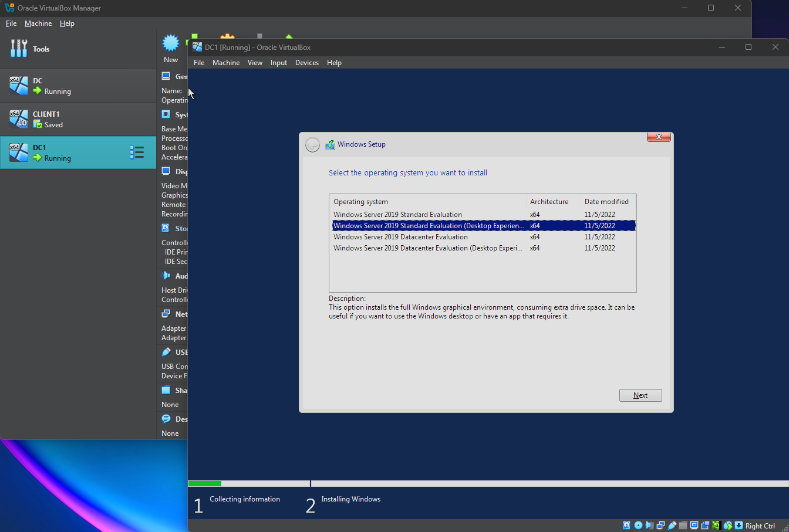Open Help menu in DC1 VM window
This screenshot has height=532, width=789.
(334, 63)
